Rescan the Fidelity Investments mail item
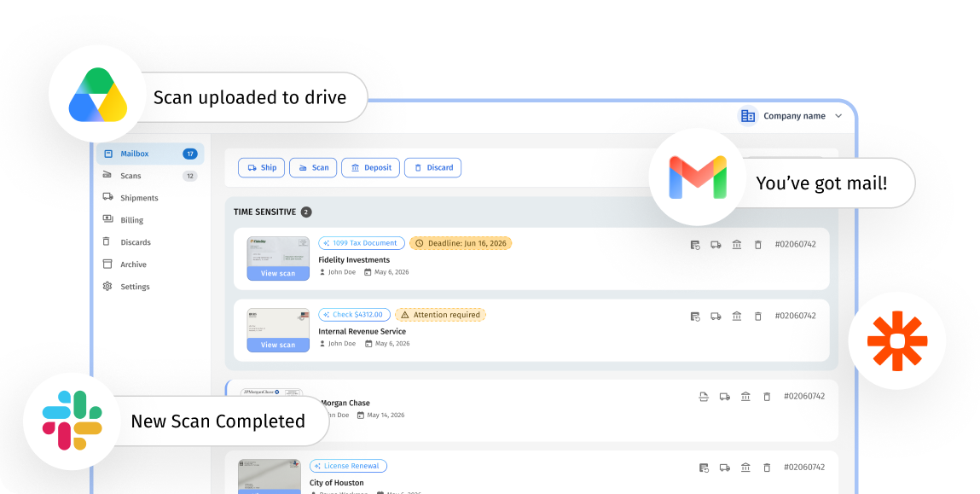The width and height of the screenshot is (980, 494). [695, 245]
